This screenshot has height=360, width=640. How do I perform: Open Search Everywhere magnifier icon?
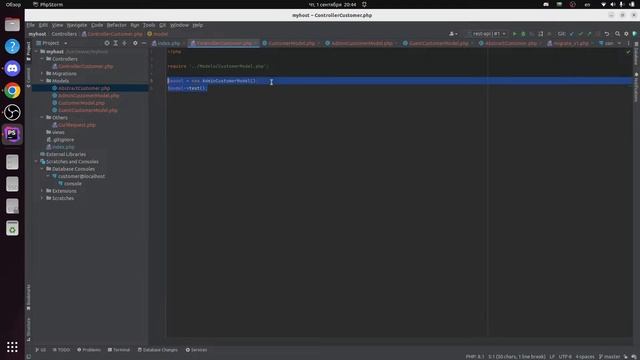tap(617, 34)
